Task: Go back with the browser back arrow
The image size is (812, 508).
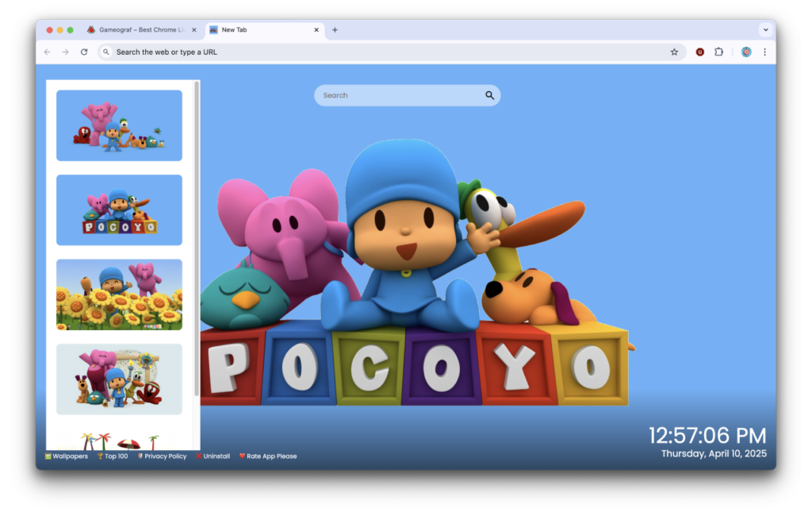Action: coord(47,52)
